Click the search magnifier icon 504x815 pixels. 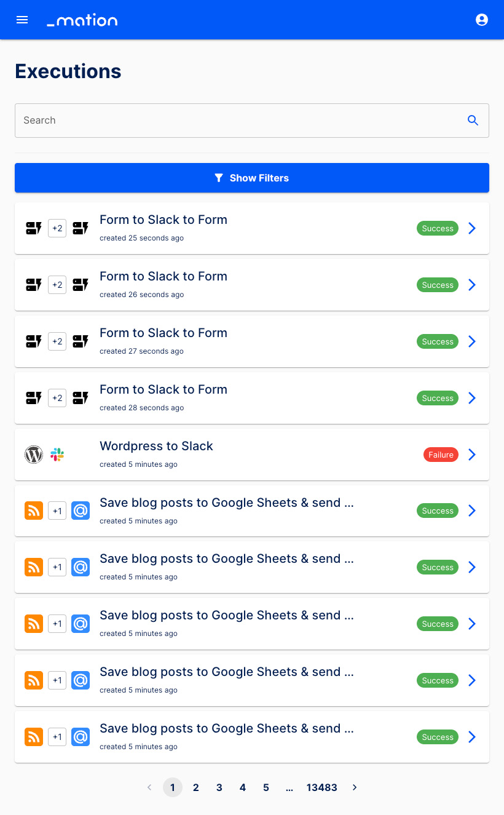473,121
